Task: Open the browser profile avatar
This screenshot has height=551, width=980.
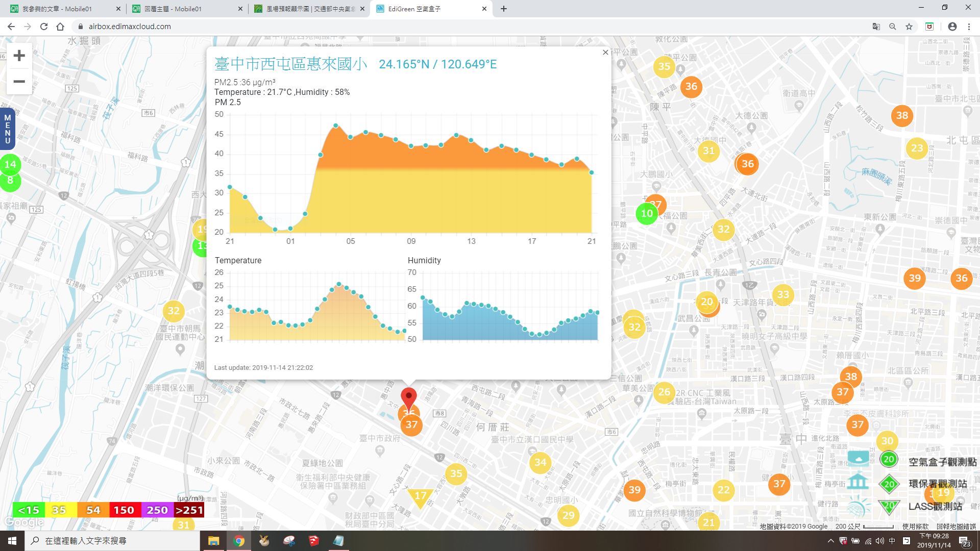Action: (x=952, y=27)
